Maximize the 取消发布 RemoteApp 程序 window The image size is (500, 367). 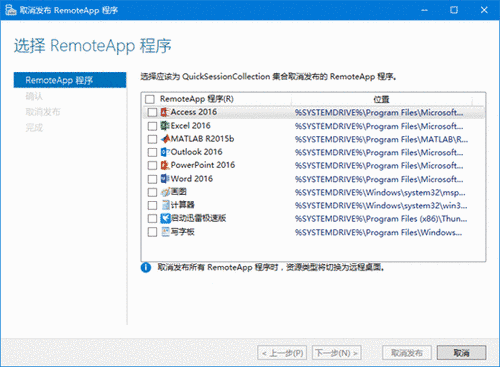point(454,10)
